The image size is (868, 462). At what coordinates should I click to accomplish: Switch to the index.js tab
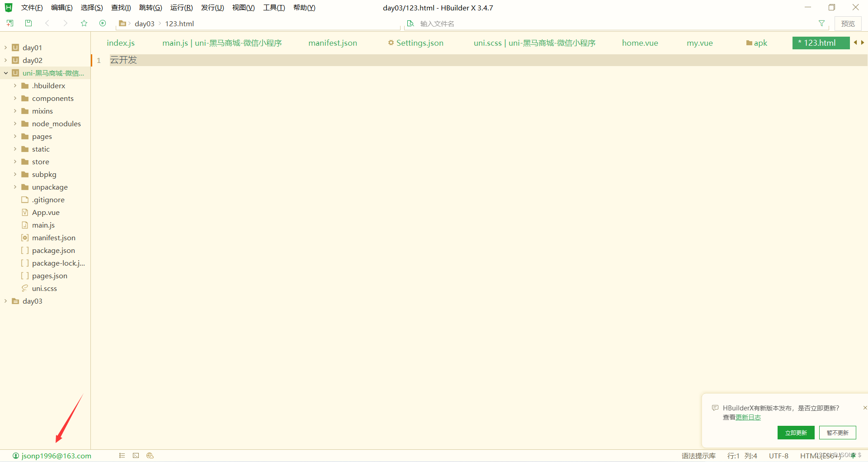tap(121, 43)
